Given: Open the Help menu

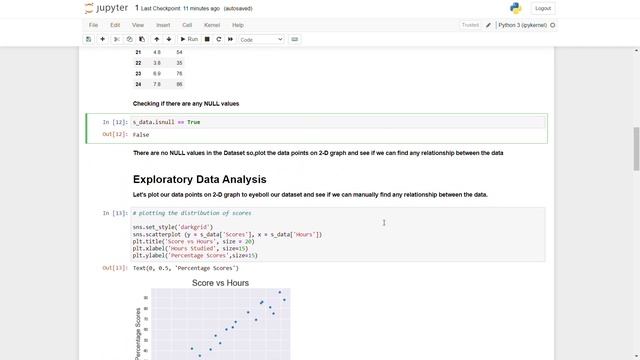Looking at the screenshot, I should coord(238,25).
